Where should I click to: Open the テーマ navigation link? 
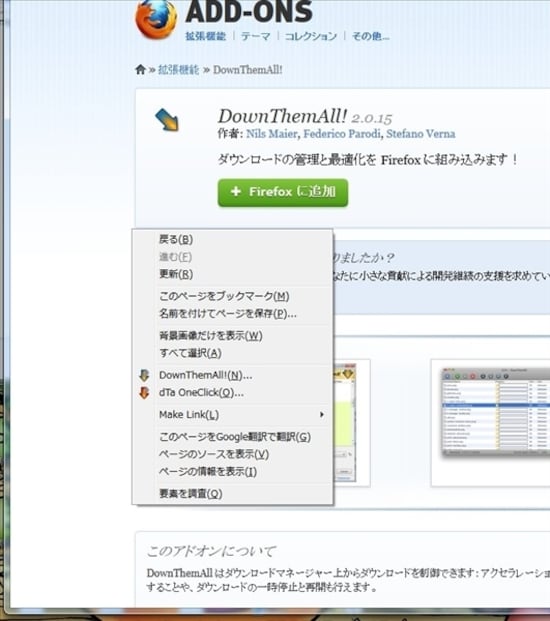255,36
